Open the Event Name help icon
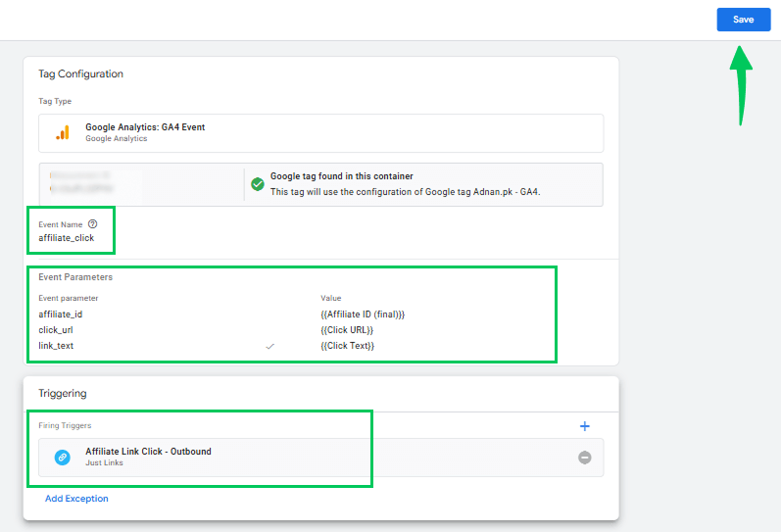781x532 pixels. click(93, 224)
